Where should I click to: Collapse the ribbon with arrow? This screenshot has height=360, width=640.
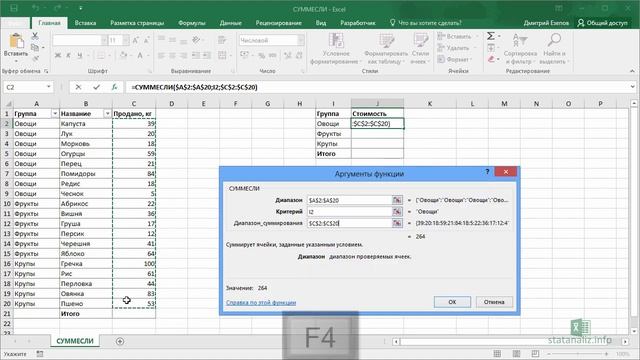(632, 71)
